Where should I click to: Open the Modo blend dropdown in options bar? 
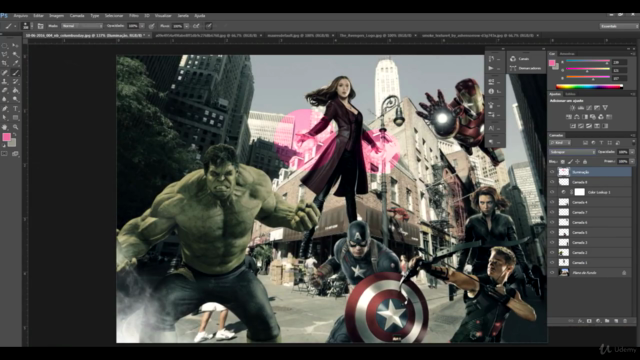(x=82, y=26)
